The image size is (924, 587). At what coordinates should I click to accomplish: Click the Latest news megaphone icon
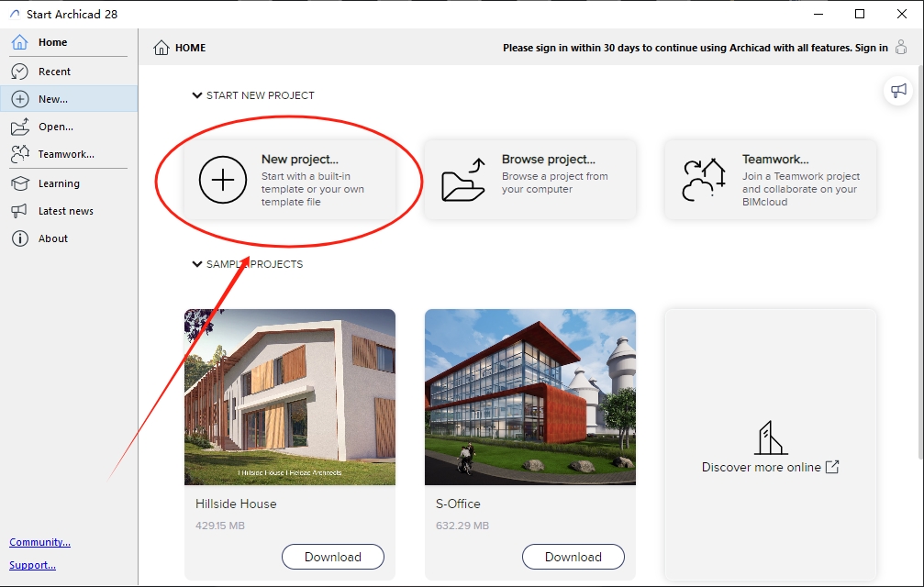pos(19,211)
